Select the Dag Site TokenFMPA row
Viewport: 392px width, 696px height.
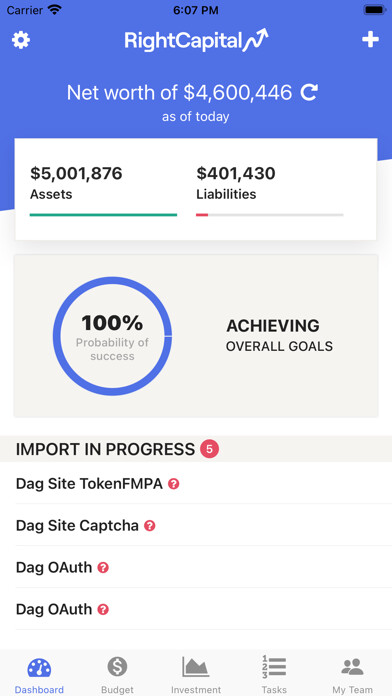(x=196, y=483)
